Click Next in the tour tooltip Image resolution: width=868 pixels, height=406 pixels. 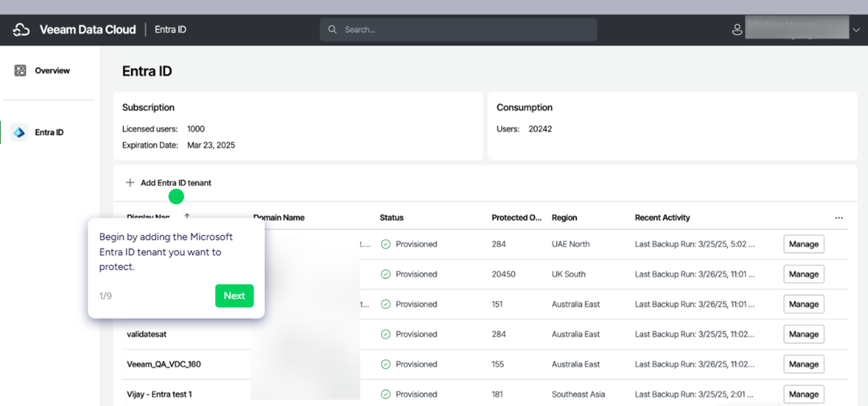tap(234, 296)
